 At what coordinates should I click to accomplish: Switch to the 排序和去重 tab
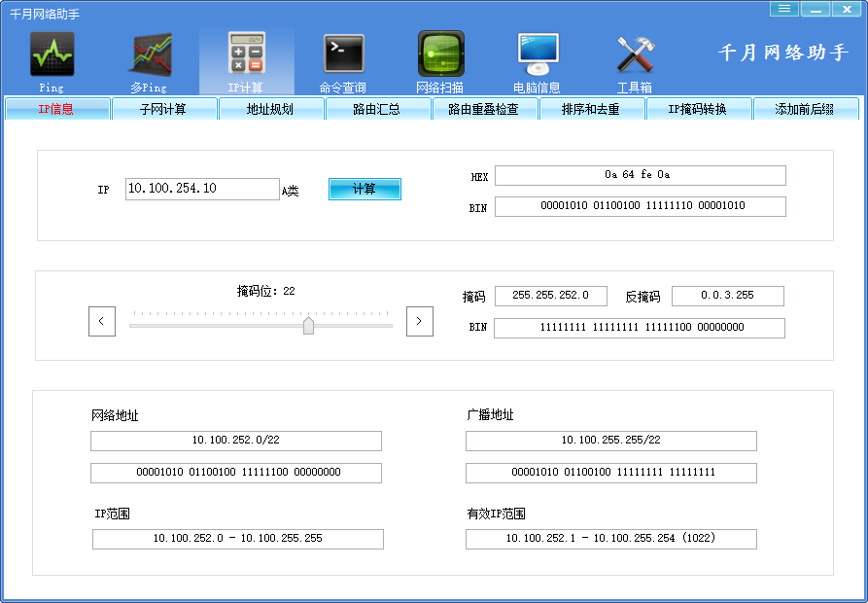point(592,109)
